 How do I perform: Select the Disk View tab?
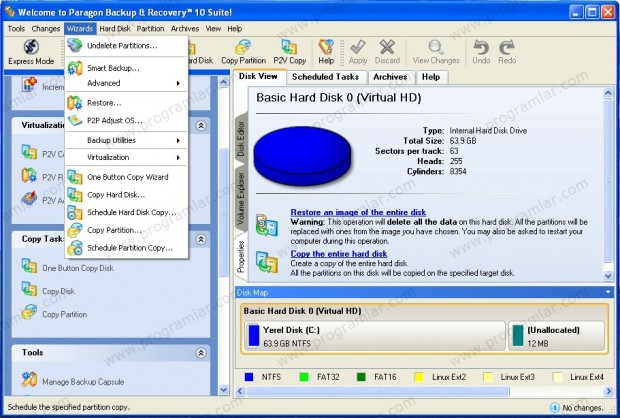(258, 76)
